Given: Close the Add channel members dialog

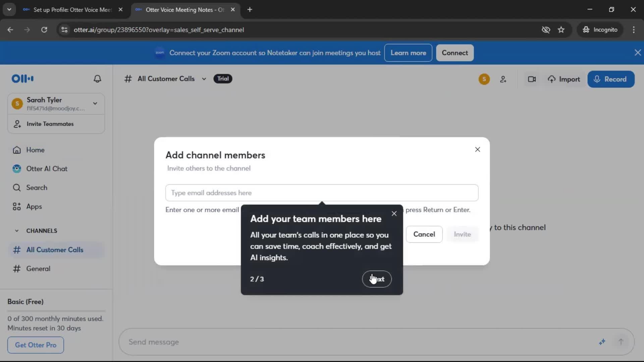Looking at the screenshot, I should pos(478,149).
